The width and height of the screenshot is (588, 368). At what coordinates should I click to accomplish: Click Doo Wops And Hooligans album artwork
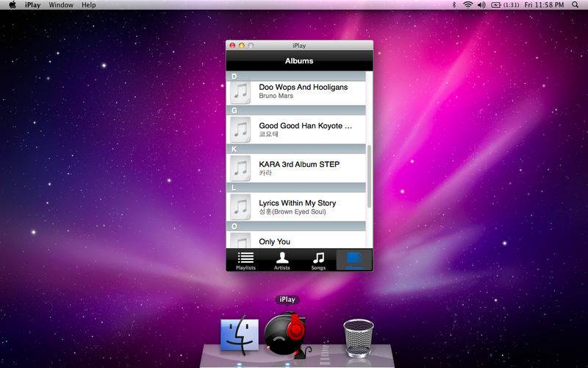pyautogui.click(x=240, y=91)
